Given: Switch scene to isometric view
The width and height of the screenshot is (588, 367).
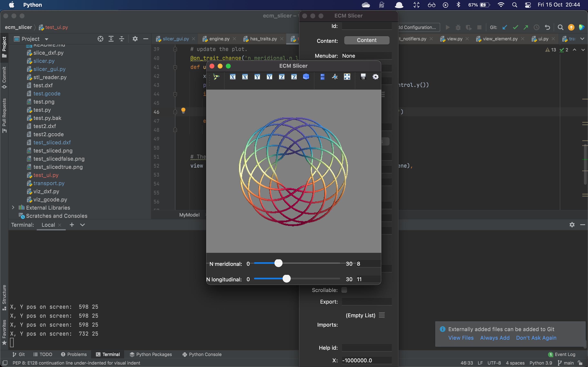Looking at the screenshot, I should tap(306, 77).
